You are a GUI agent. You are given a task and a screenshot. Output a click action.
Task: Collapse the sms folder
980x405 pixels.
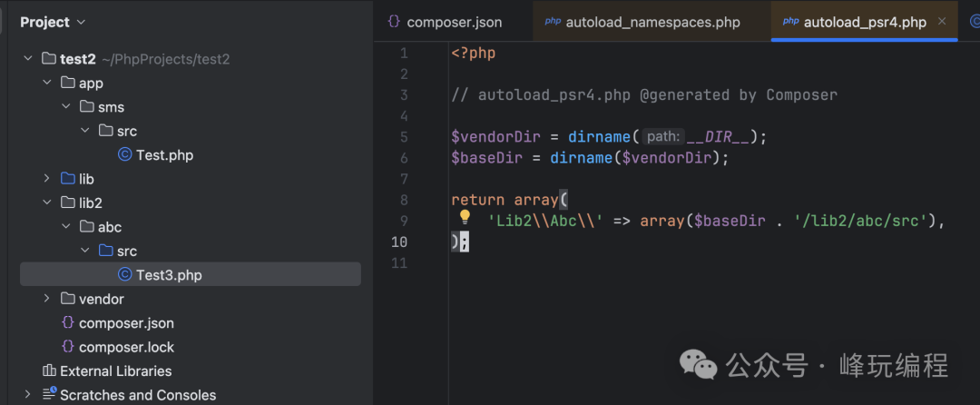point(65,107)
